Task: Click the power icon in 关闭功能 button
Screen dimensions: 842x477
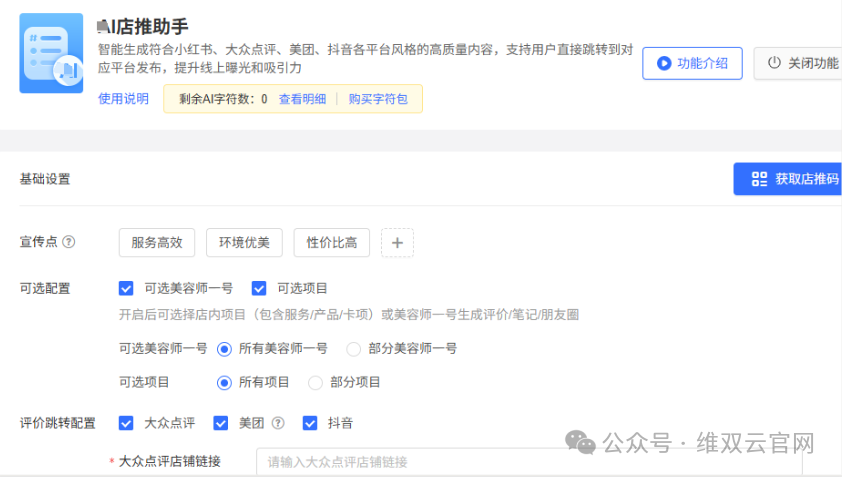Action: click(x=774, y=63)
